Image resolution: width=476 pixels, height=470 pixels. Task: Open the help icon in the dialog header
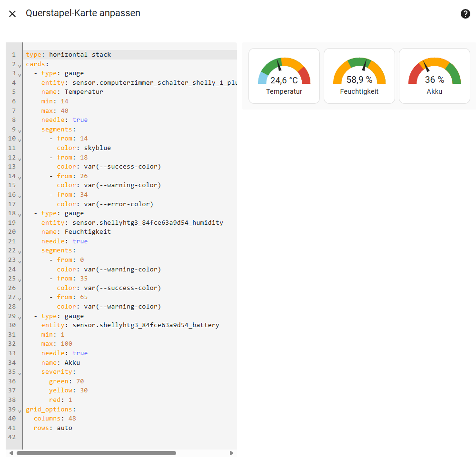point(465,14)
